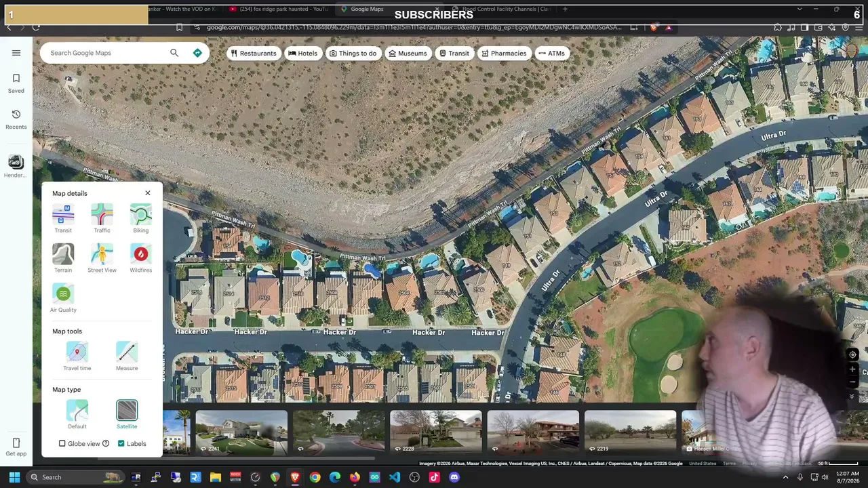868x488 pixels.
Task: Bookmark this page in the browser
Action: (179, 27)
